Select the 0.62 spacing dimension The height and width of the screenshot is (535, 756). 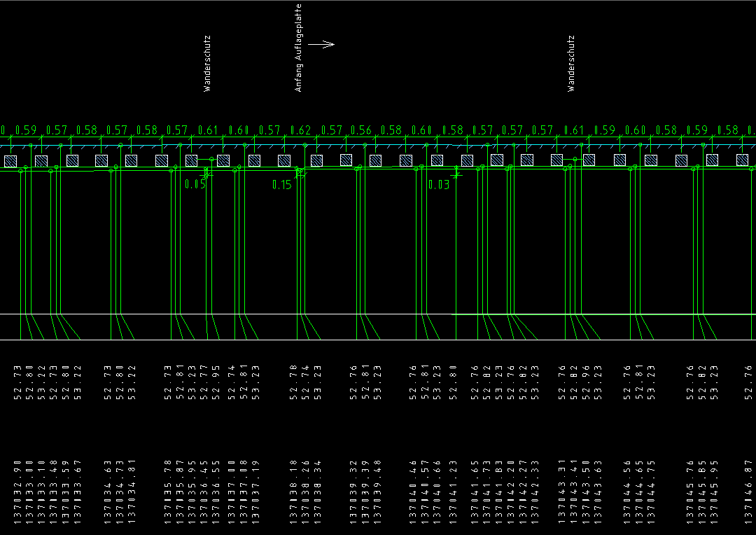point(300,130)
